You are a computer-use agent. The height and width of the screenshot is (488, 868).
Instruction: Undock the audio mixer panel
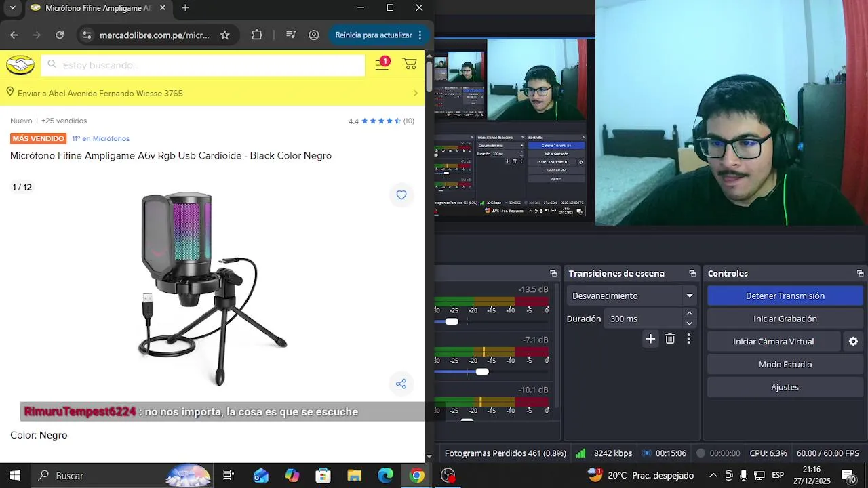(553, 273)
